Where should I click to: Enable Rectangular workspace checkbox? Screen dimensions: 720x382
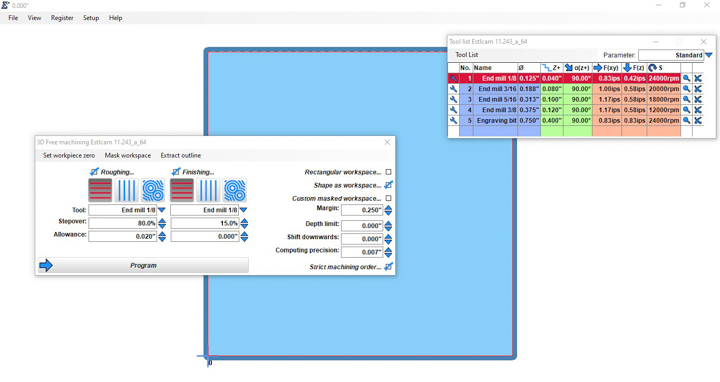388,172
